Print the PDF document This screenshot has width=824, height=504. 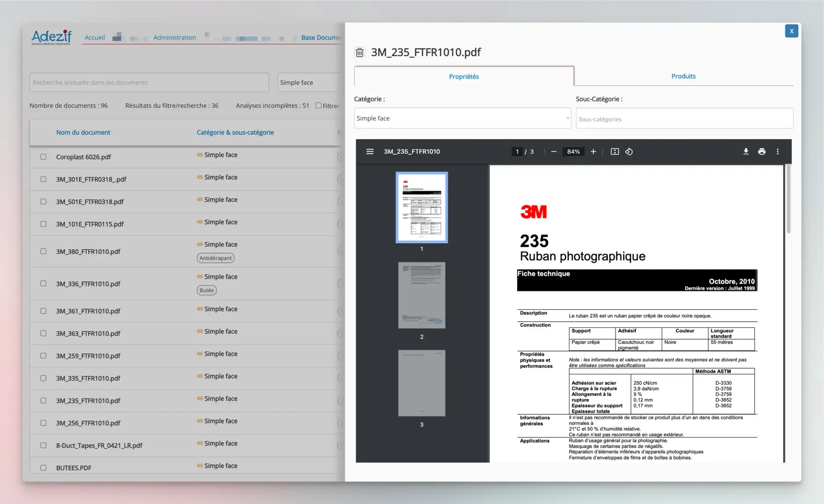pyautogui.click(x=762, y=152)
